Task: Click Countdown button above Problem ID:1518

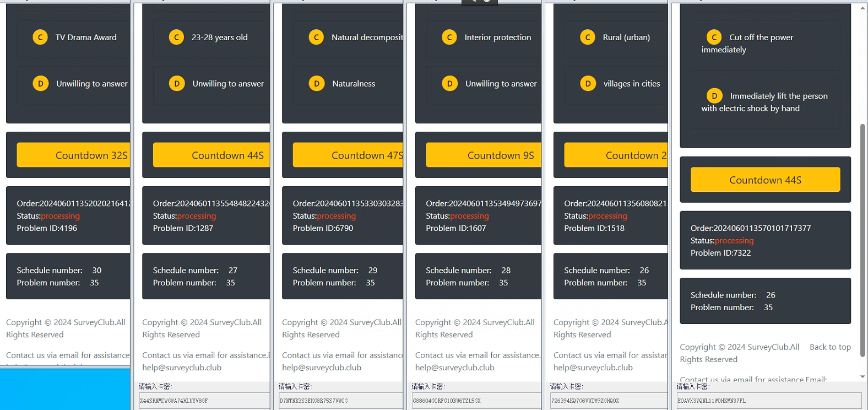Action: 616,155
